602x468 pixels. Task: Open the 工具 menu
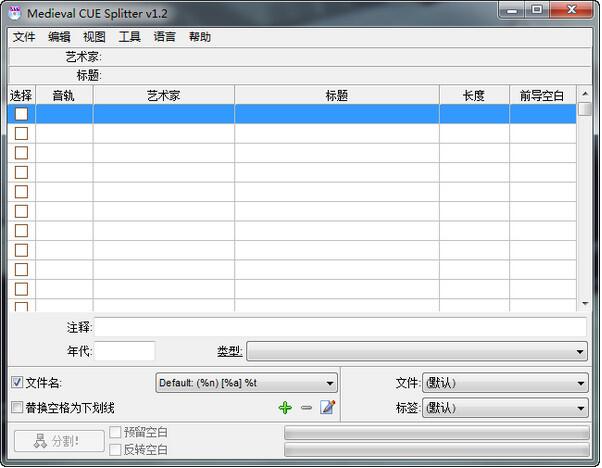129,37
